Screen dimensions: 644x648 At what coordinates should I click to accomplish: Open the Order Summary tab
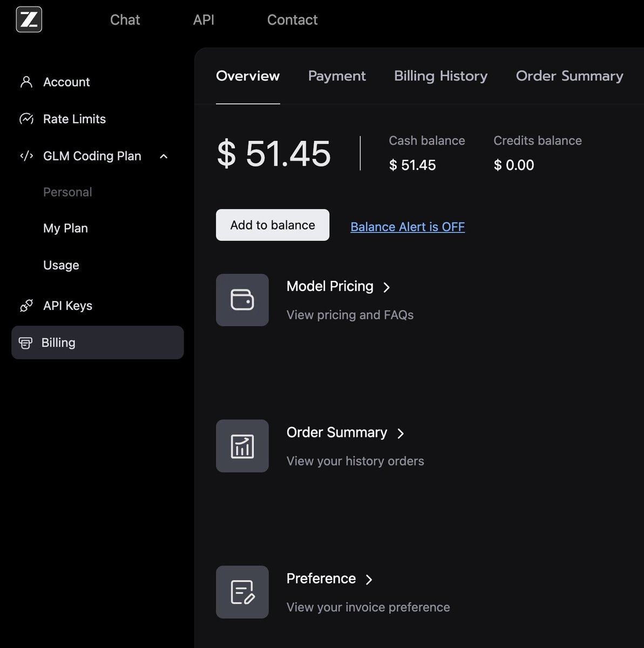(x=570, y=76)
